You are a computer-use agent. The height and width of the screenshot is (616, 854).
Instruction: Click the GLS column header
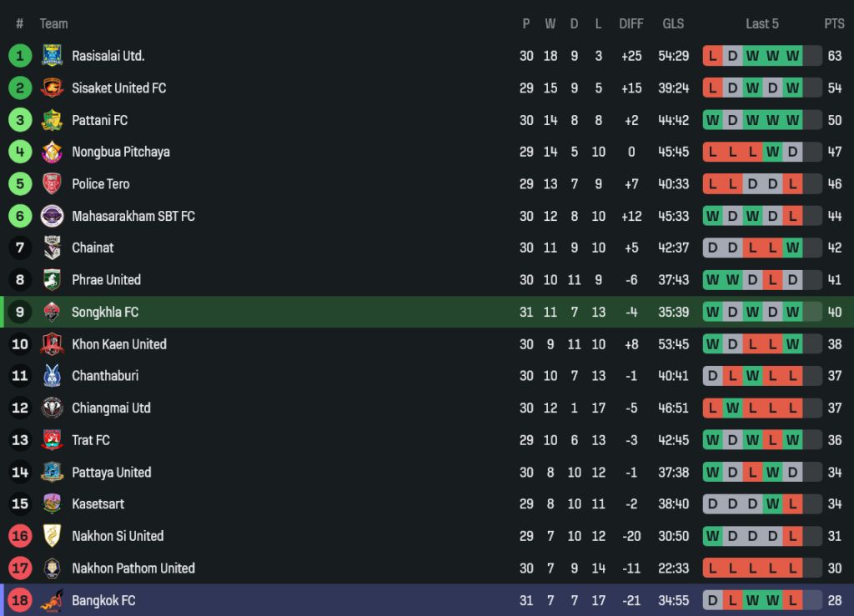673,23
